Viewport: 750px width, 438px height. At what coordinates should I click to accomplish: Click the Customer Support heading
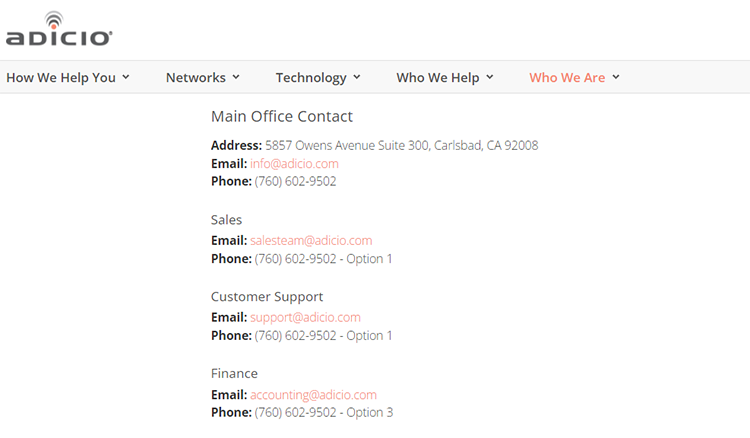[x=267, y=297]
